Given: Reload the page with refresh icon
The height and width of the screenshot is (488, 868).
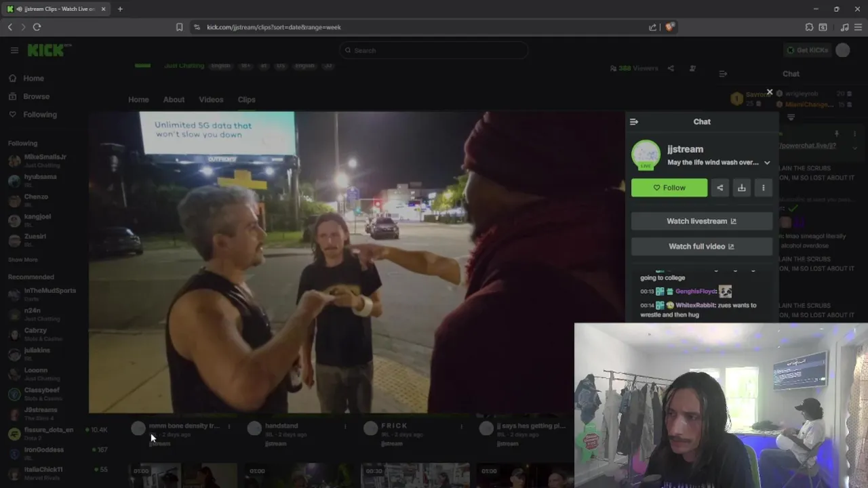Looking at the screenshot, I should (x=37, y=27).
